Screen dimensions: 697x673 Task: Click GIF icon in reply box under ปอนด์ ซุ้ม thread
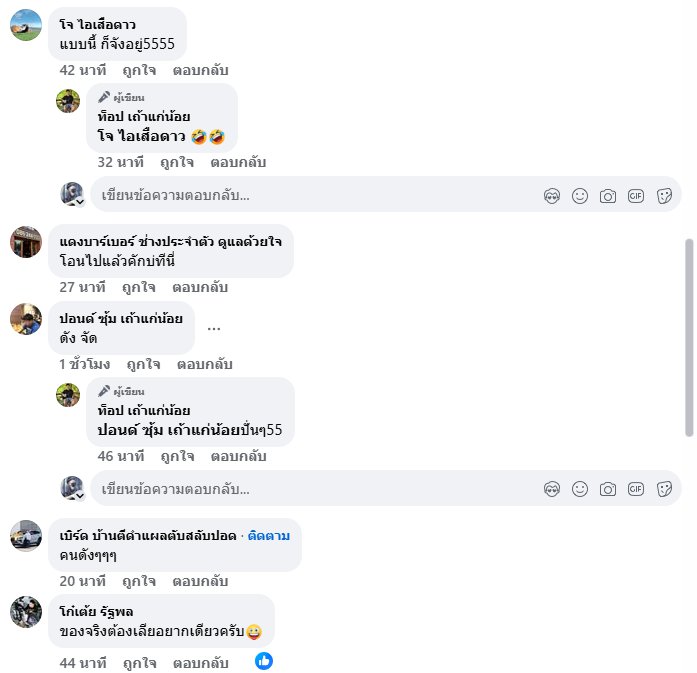click(635, 489)
